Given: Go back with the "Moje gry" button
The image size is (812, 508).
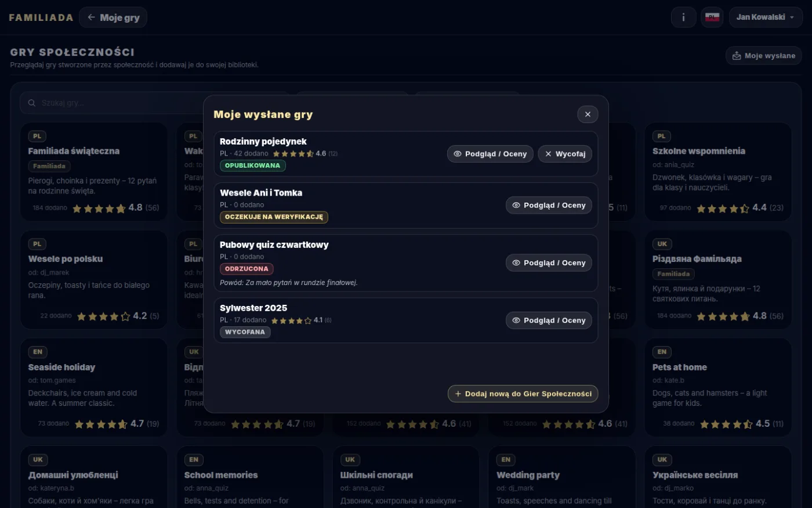Looking at the screenshot, I should point(113,17).
